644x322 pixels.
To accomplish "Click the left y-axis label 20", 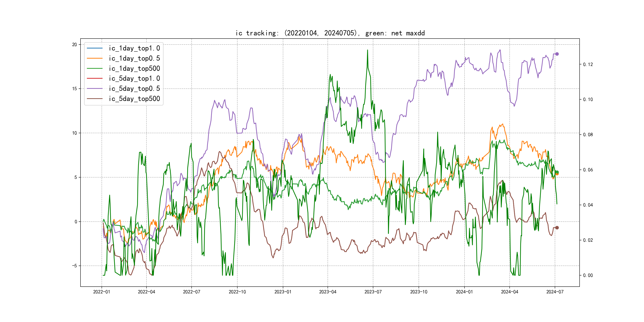I will tap(75, 45).
